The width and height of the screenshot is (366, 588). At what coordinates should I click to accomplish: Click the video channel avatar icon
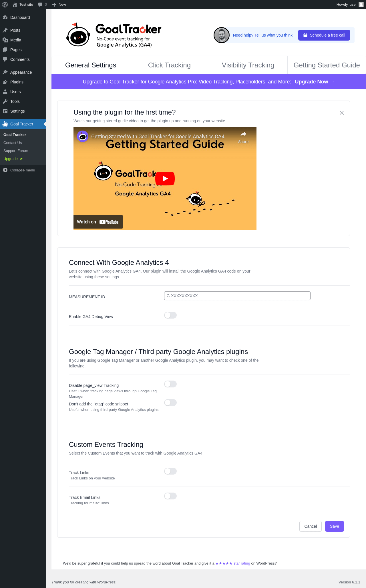83,136
